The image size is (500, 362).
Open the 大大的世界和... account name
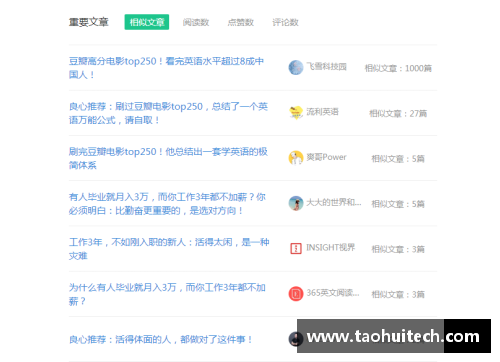pyautogui.click(x=334, y=202)
